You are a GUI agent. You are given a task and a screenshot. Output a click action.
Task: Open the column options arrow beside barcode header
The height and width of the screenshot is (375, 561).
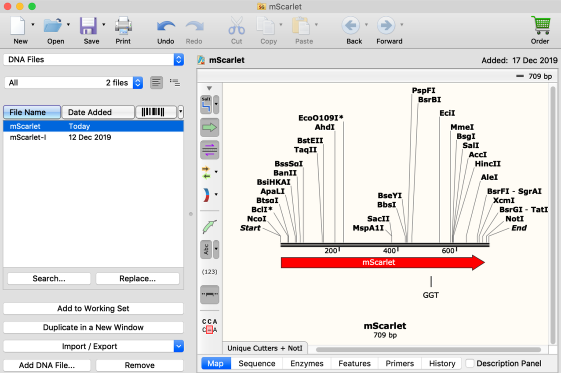[x=180, y=112]
